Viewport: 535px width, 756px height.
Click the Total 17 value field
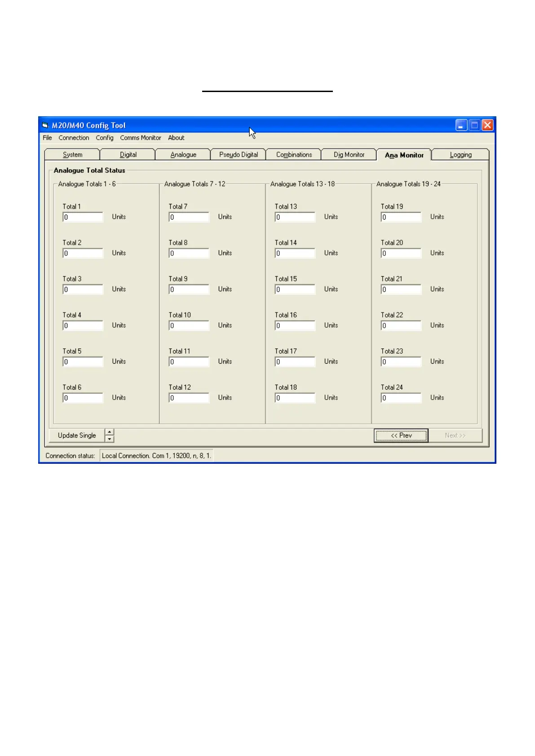click(295, 362)
